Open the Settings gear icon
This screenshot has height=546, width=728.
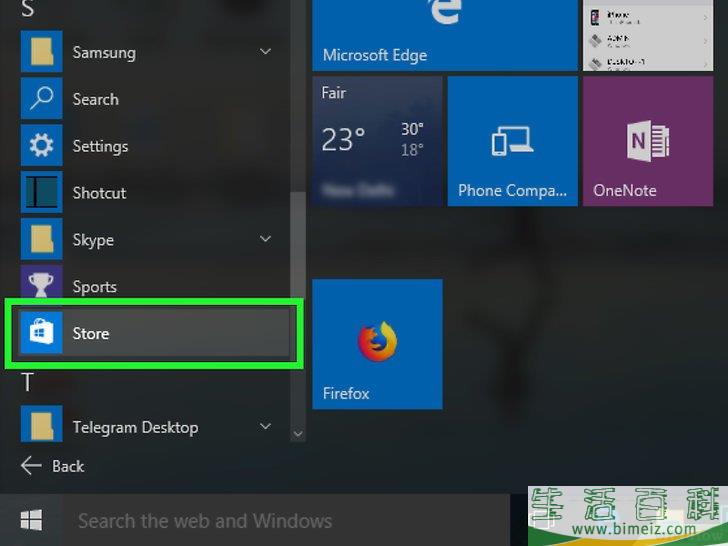41,145
